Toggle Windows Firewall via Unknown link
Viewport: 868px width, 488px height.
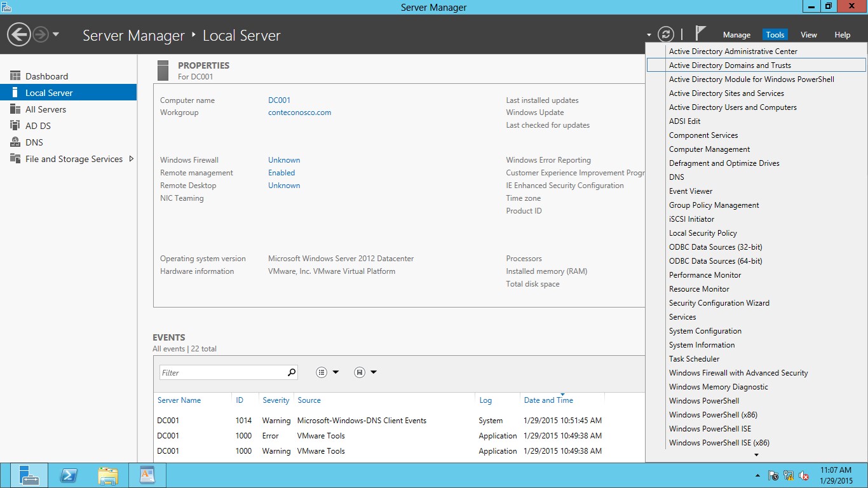point(283,159)
